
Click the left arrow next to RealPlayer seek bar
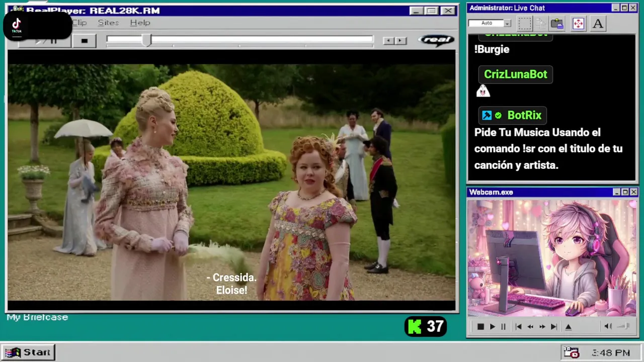pyautogui.click(x=388, y=41)
